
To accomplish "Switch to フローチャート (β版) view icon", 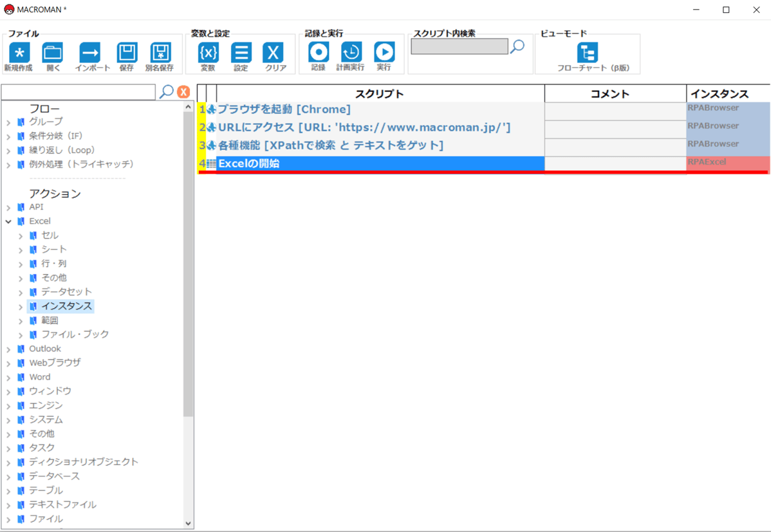I will click(588, 52).
